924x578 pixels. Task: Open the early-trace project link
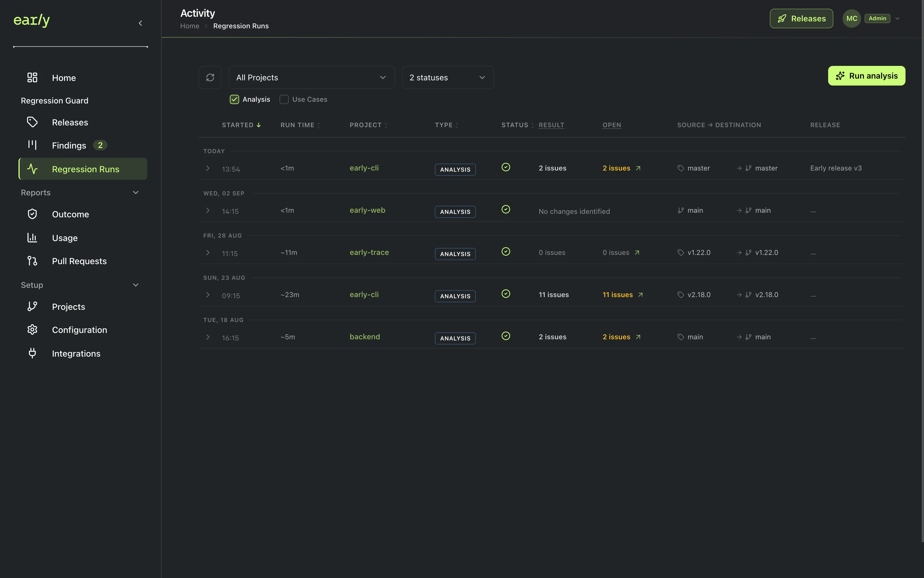pyautogui.click(x=369, y=252)
